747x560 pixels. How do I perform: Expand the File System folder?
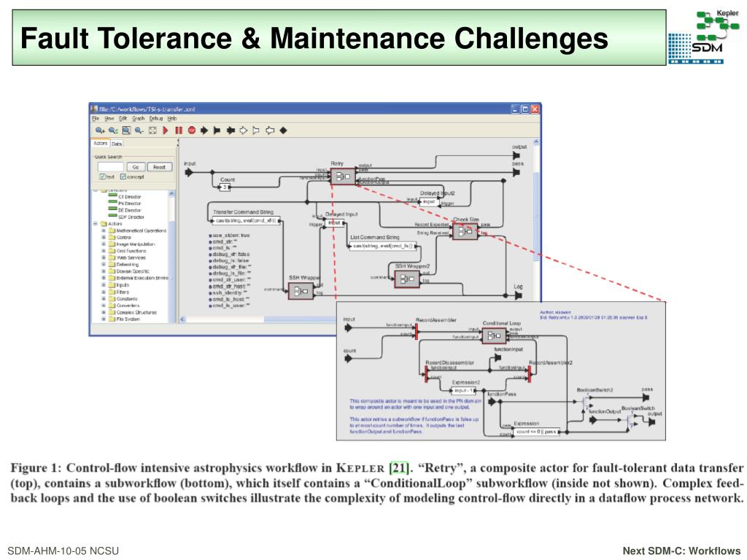pyautogui.click(x=104, y=319)
